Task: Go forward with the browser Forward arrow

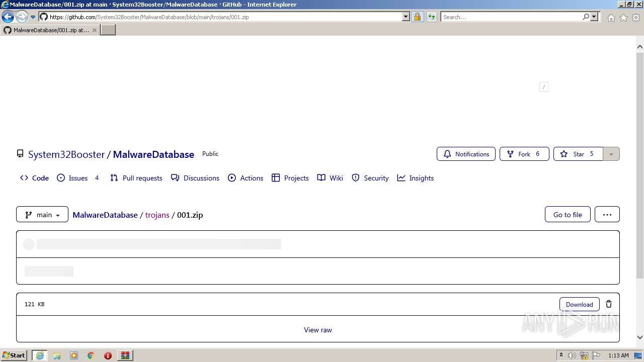Action: (21, 17)
